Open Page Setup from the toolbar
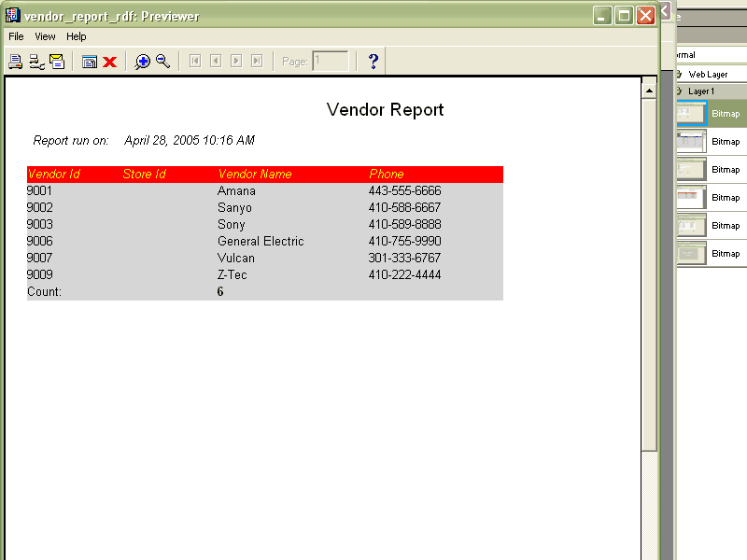747x560 pixels. click(x=36, y=62)
